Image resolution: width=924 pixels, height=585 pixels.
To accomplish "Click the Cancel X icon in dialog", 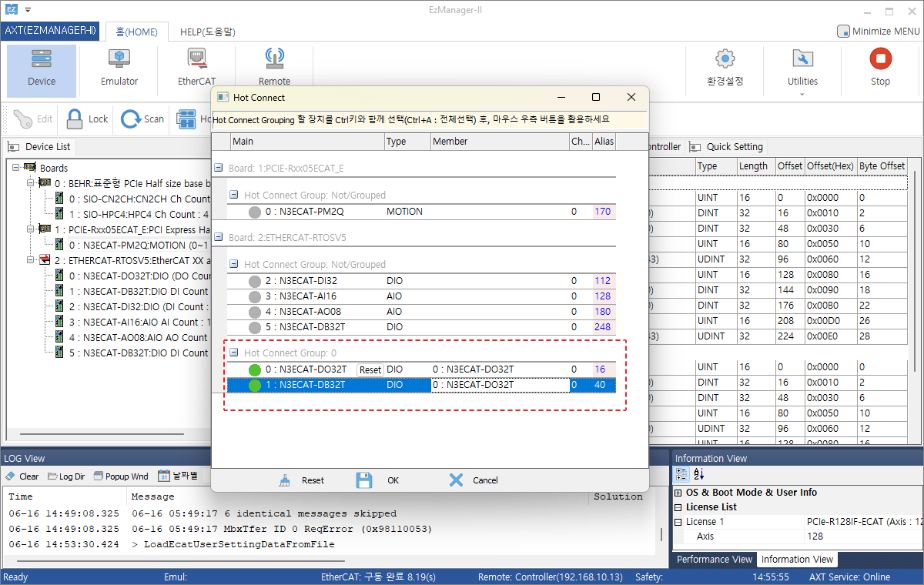I will 456,480.
